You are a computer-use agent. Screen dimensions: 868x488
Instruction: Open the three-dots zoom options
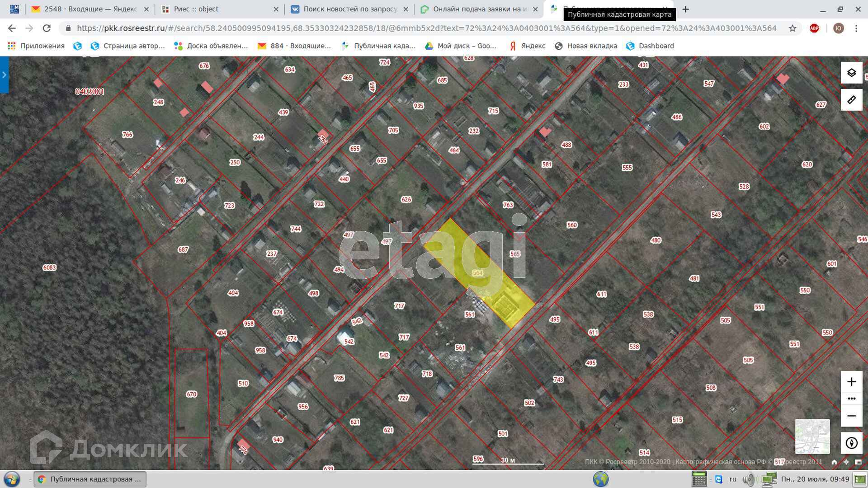point(851,399)
